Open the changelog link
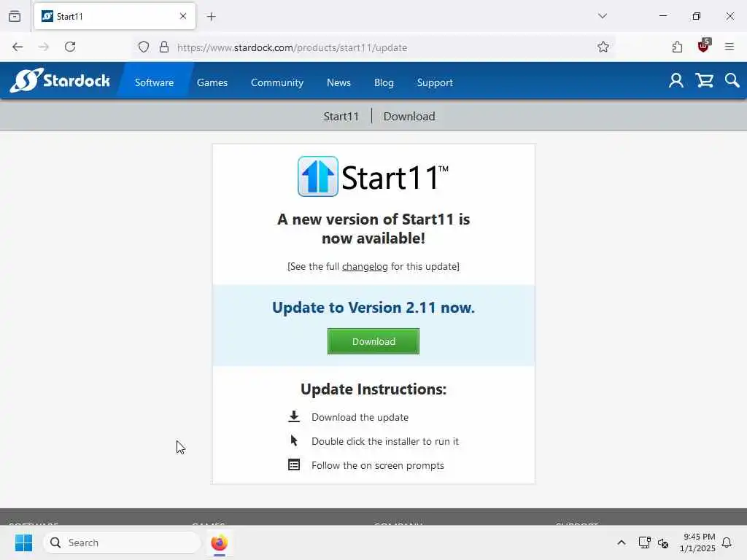The width and height of the screenshot is (747, 560). 365,266
